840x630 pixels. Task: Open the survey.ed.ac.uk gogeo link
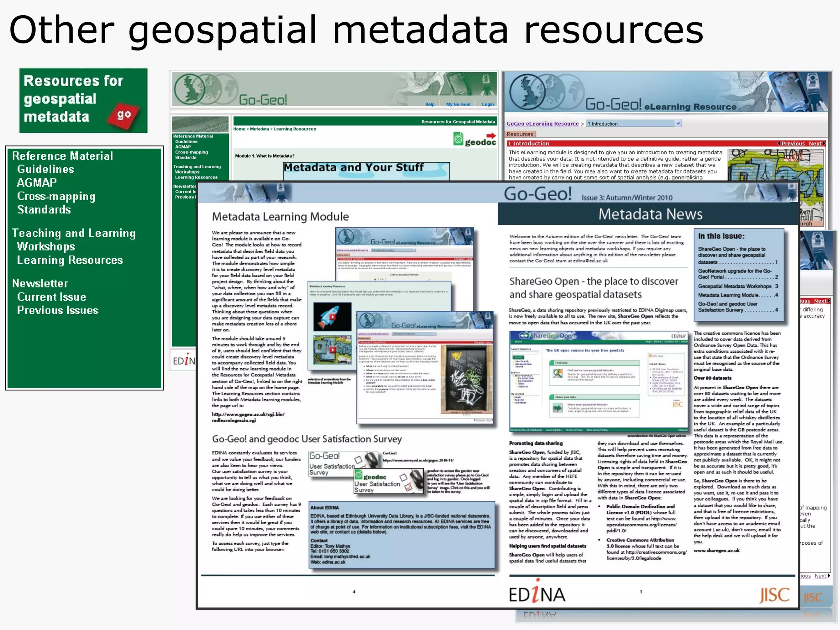pos(418,460)
